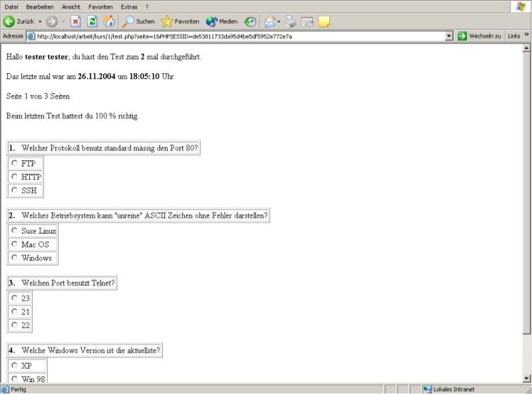Pick port 23 for Telnet

pyautogui.click(x=14, y=298)
